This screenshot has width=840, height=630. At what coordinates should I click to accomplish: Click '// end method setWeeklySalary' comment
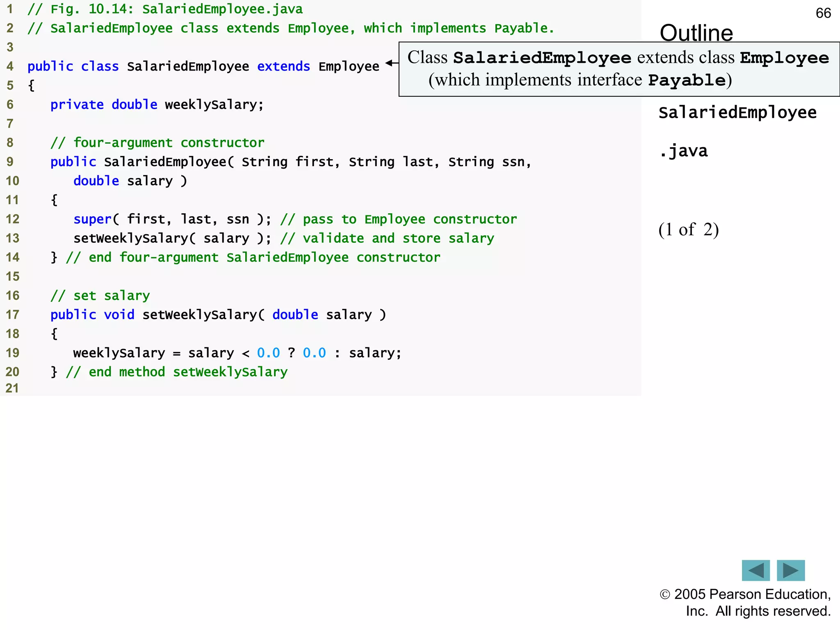[177, 372]
